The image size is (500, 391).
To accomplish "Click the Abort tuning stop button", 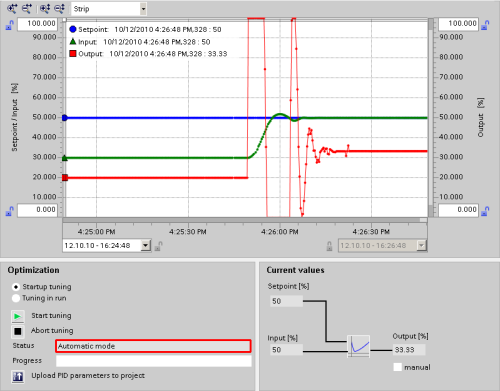I will point(18,331).
